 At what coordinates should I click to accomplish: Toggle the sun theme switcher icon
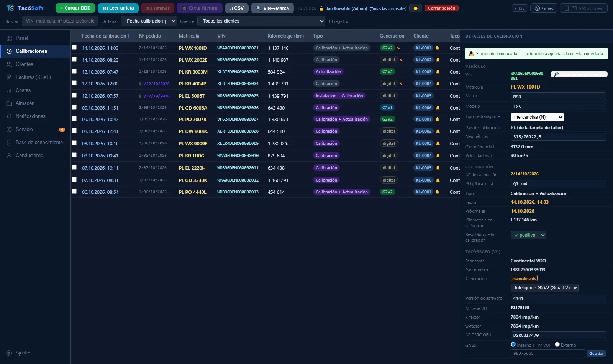[x=416, y=8]
